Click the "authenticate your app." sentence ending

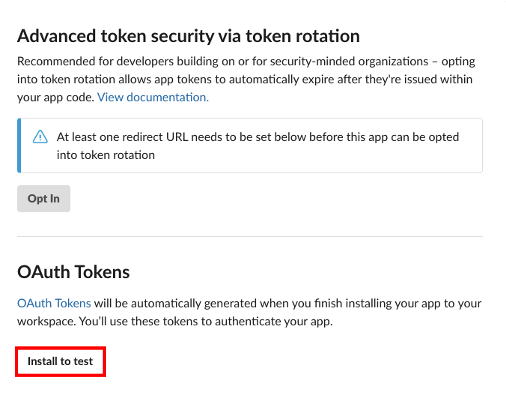tap(274, 321)
